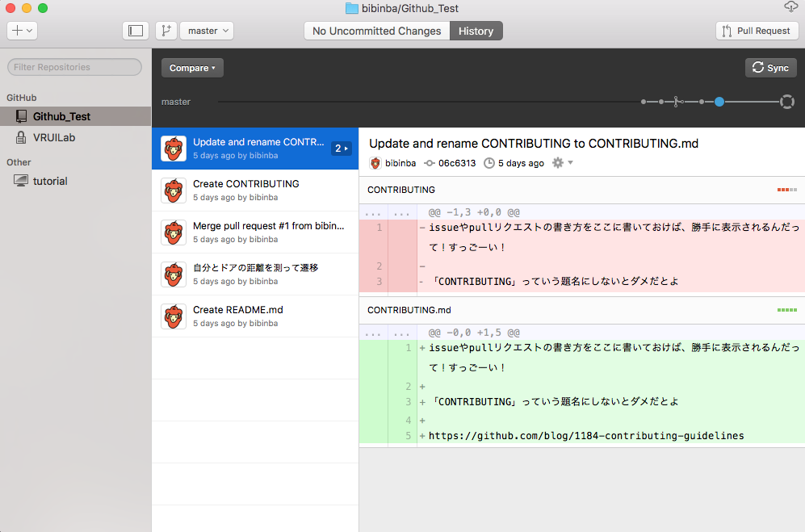Click the computer icon next to tutorial
The image size is (805, 532).
click(x=21, y=181)
